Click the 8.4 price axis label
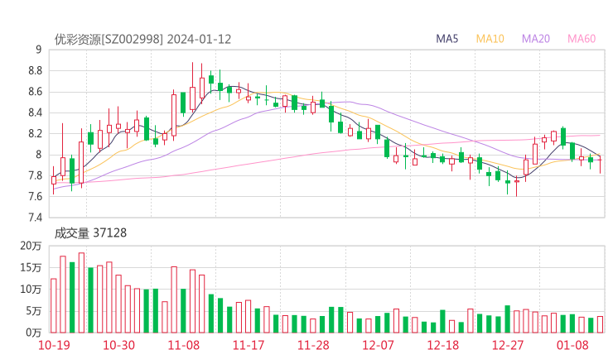 [x=35, y=113]
